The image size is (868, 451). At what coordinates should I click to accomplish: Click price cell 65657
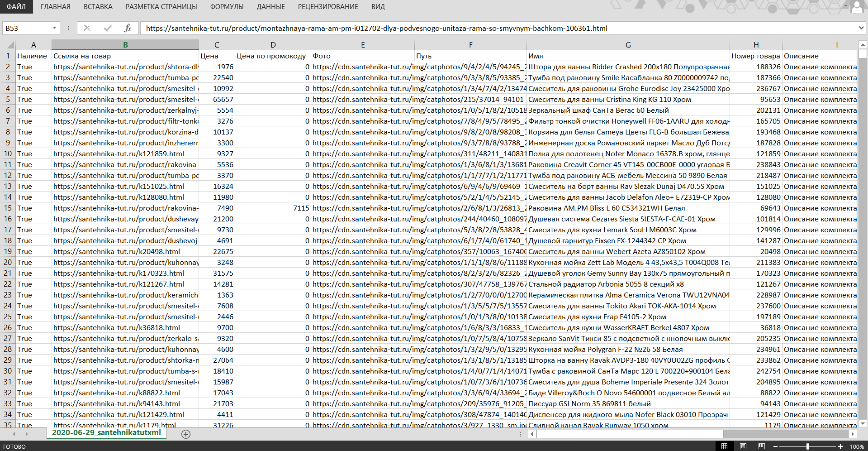(217, 99)
